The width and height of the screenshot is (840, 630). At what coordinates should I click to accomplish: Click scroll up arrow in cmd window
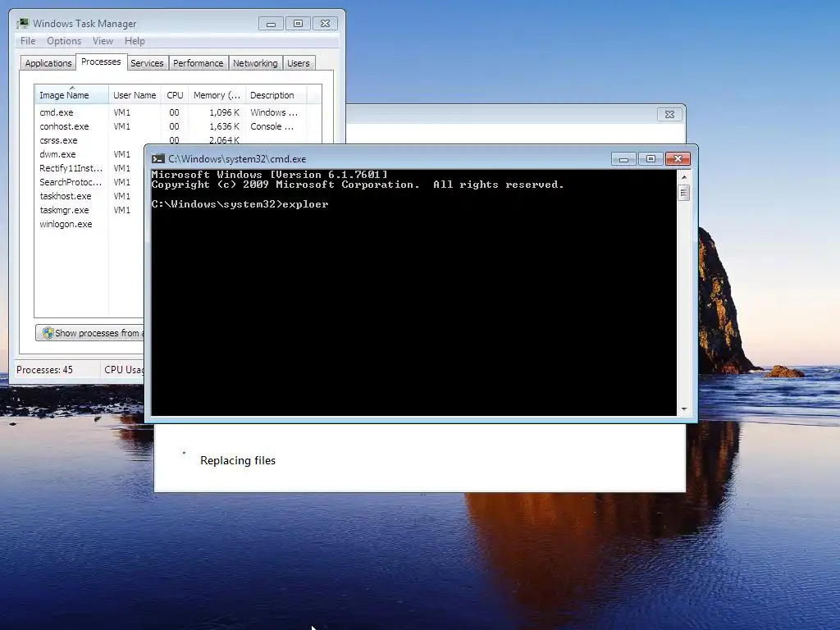tap(683, 177)
